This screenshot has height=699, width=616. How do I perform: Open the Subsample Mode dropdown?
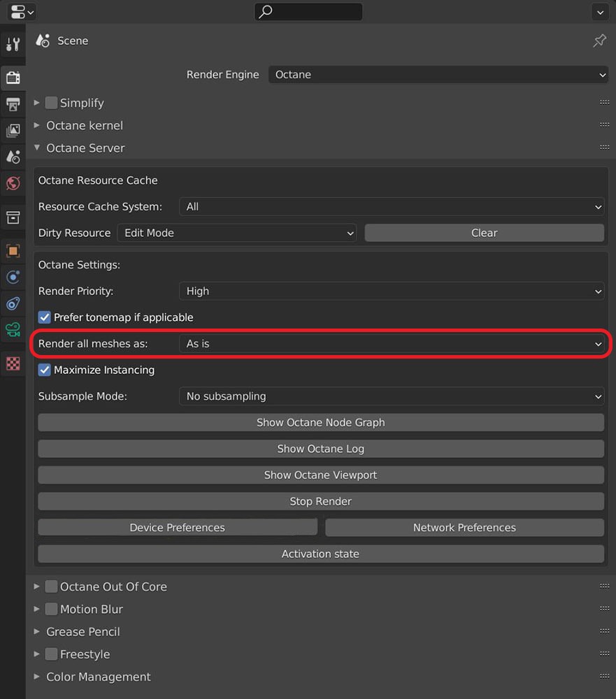(x=392, y=396)
